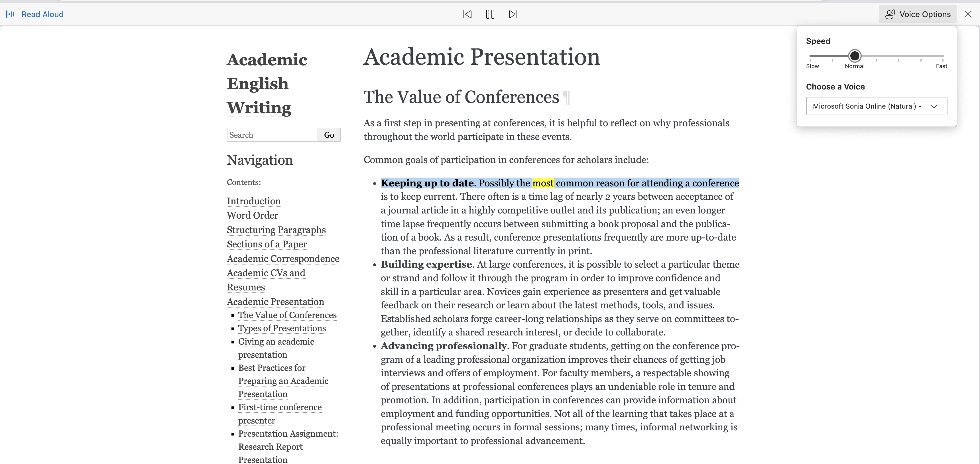Click the pause button in playback controls

pyautogui.click(x=489, y=14)
